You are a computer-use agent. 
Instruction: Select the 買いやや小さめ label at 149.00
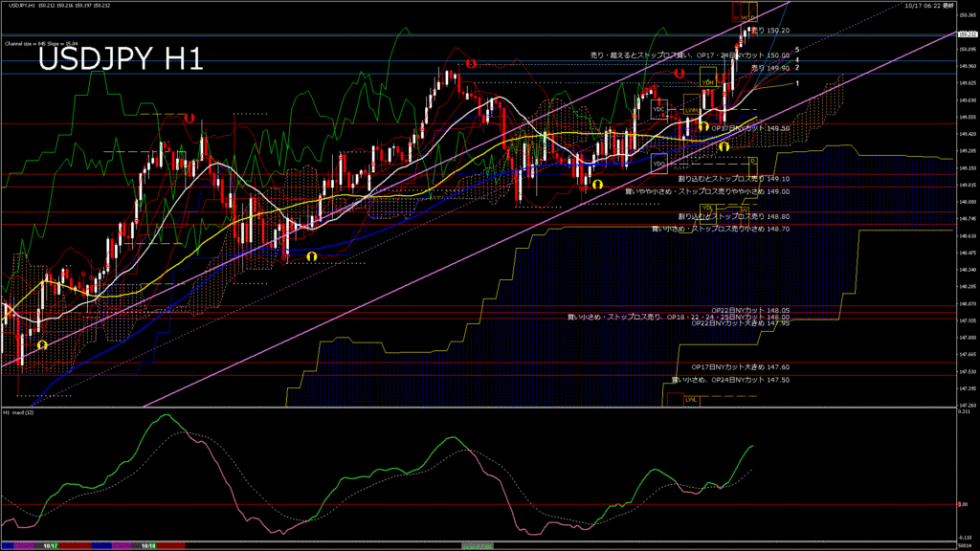click(707, 191)
